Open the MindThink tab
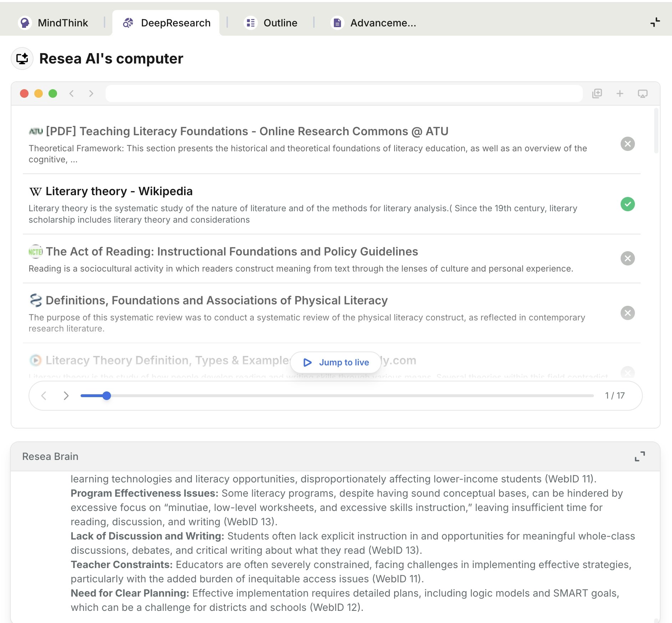The width and height of the screenshot is (672, 623). pos(53,23)
